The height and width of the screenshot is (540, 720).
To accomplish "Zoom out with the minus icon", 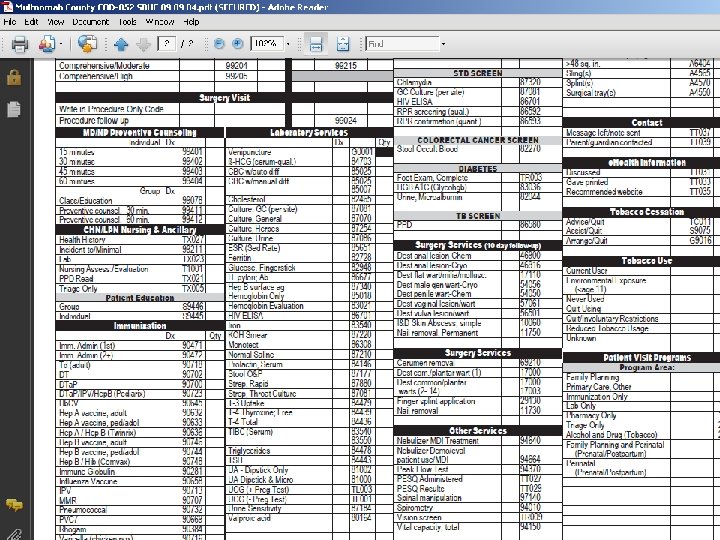I will 219,44.
